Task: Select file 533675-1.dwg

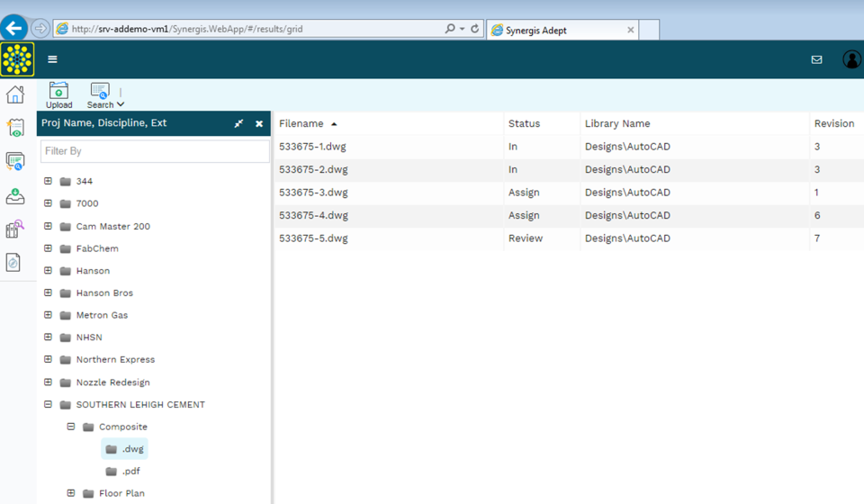Action: pos(312,147)
